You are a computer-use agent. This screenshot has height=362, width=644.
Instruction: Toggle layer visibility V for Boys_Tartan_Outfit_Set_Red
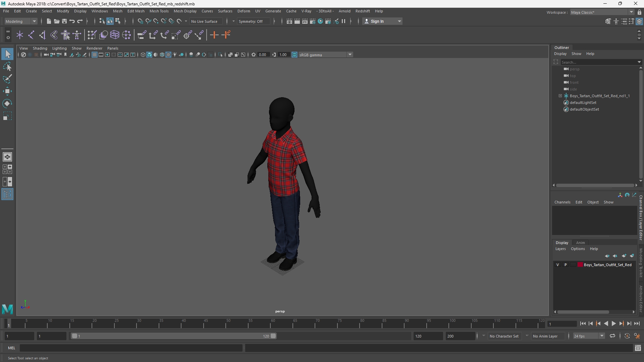tap(558, 265)
